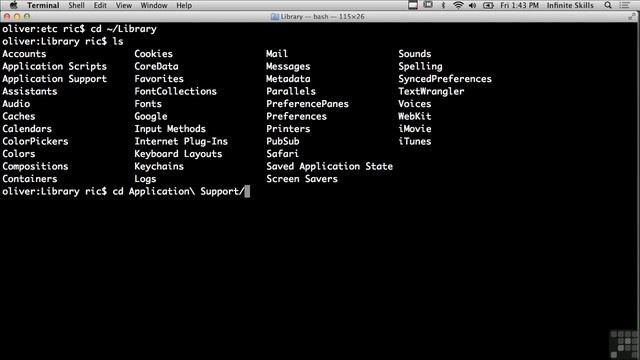Open the Terminal application menu
640x360 pixels.
click(43, 5)
